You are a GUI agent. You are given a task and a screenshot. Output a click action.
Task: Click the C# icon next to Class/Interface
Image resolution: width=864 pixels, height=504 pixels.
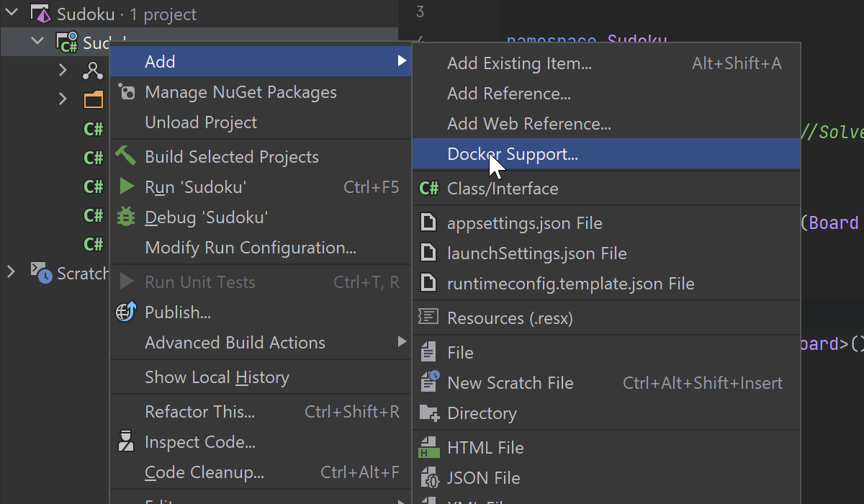[x=428, y=189]
